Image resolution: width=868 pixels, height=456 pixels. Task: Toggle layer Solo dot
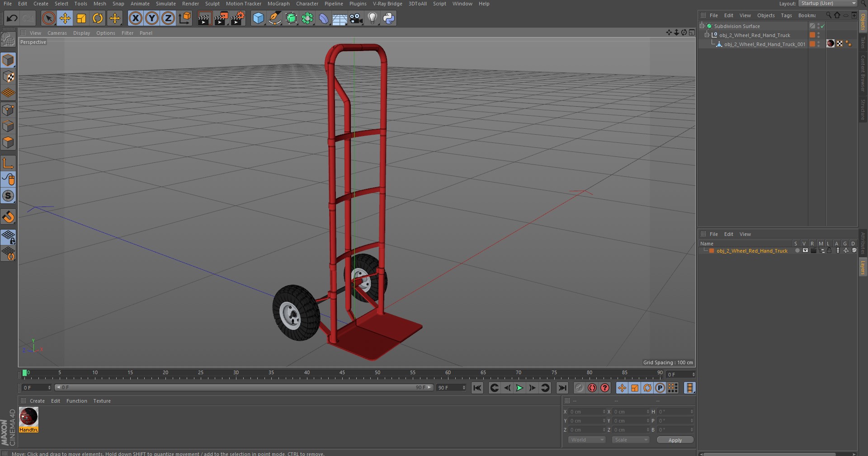797,250
